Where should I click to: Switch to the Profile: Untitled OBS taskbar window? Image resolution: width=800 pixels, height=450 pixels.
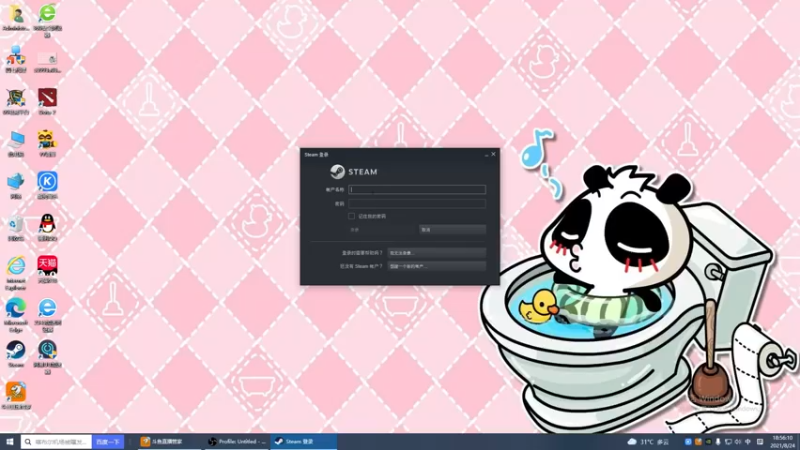[236, 442]
